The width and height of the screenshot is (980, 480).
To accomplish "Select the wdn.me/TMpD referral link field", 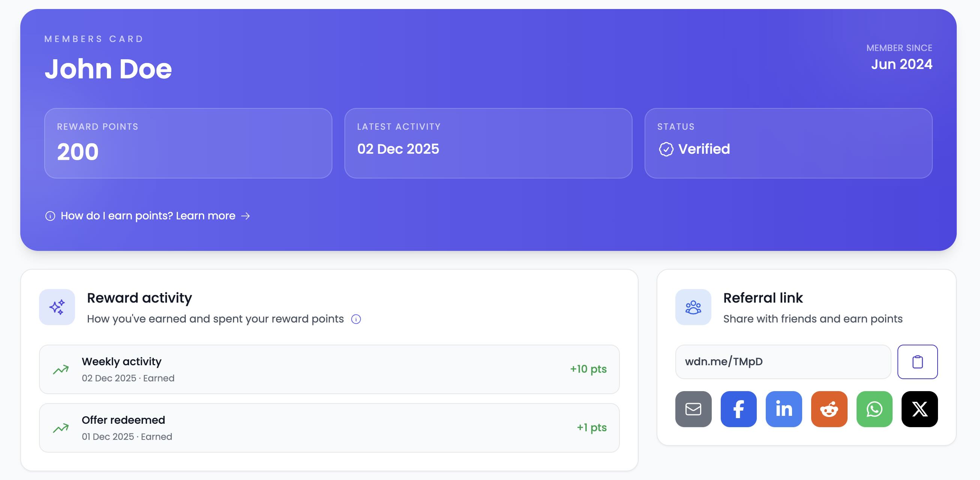I will (x=783, y=362).
